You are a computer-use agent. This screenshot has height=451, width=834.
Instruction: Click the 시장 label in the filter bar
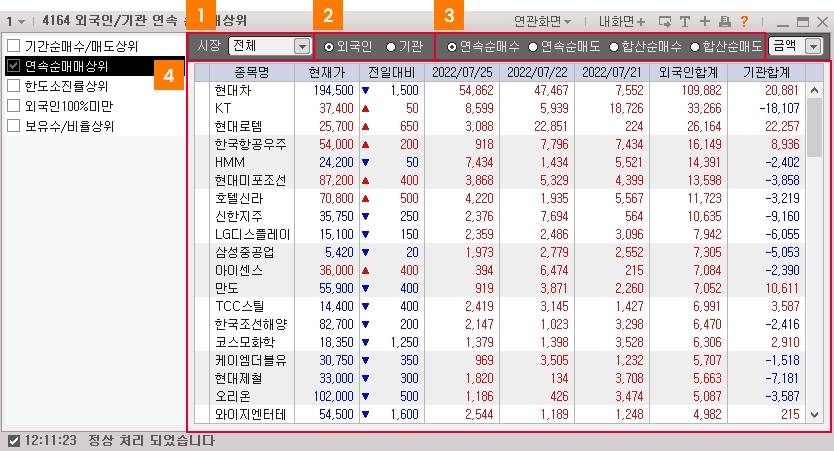(208, 46)
